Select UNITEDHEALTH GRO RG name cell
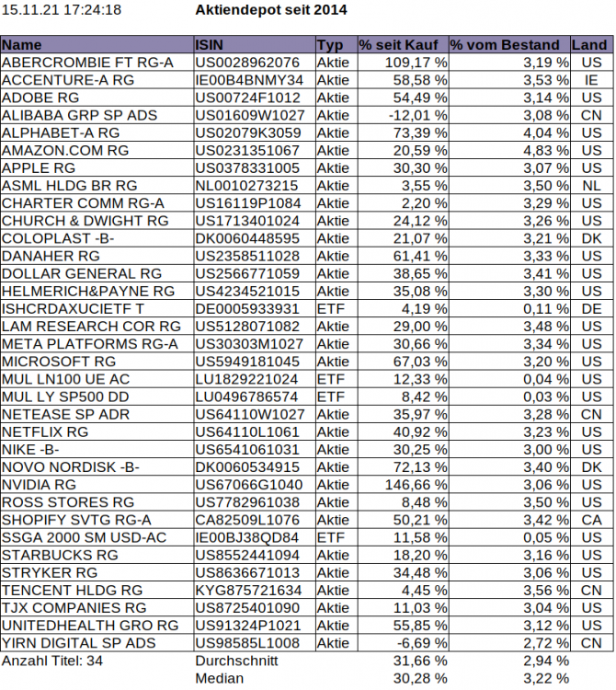This screenshot has height=690, width=616. coord(97,626)
